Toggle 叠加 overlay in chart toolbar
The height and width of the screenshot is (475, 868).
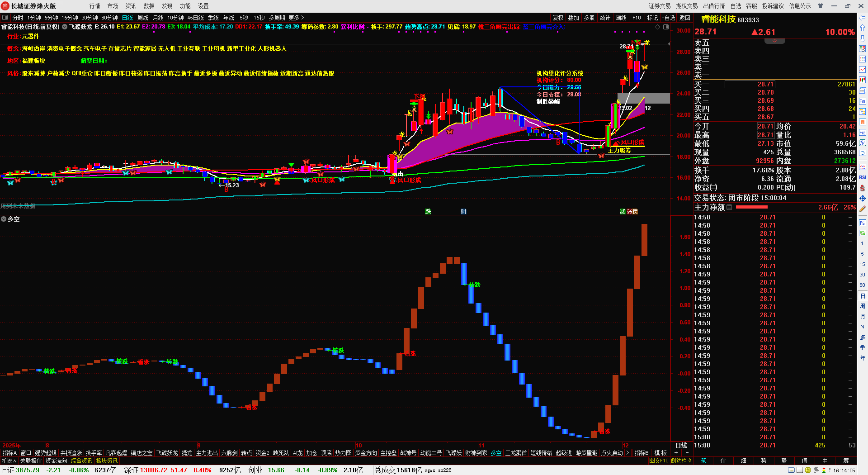574,18
